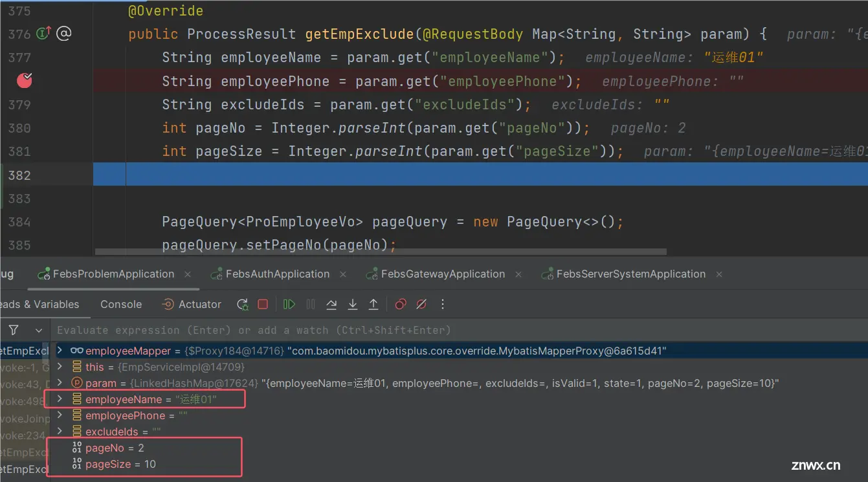The width and height of the screenshot is (868, 482).
Task: Click the @Override annotation on line 375
Action: point(166,11)
